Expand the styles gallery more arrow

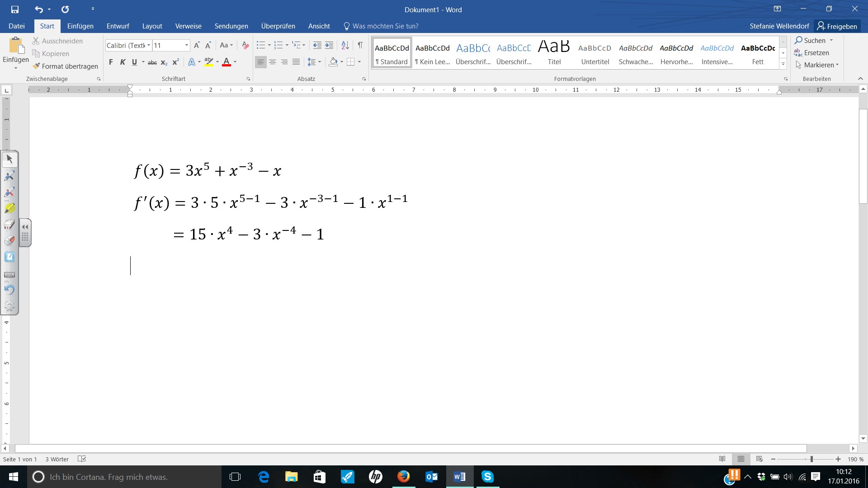783,64
